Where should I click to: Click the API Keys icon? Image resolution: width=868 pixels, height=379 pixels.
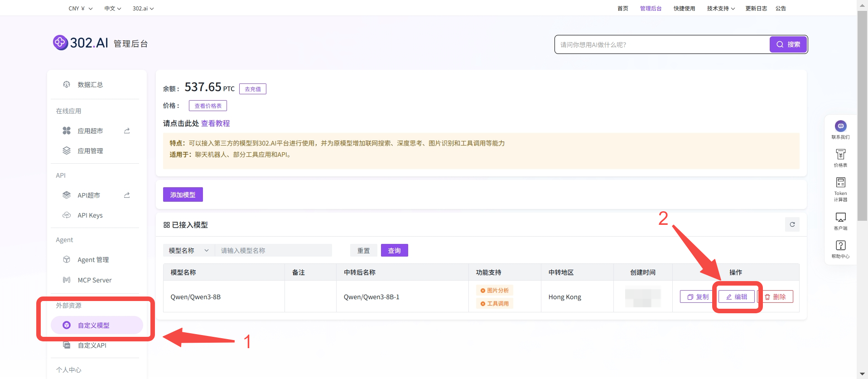[67, 215]
